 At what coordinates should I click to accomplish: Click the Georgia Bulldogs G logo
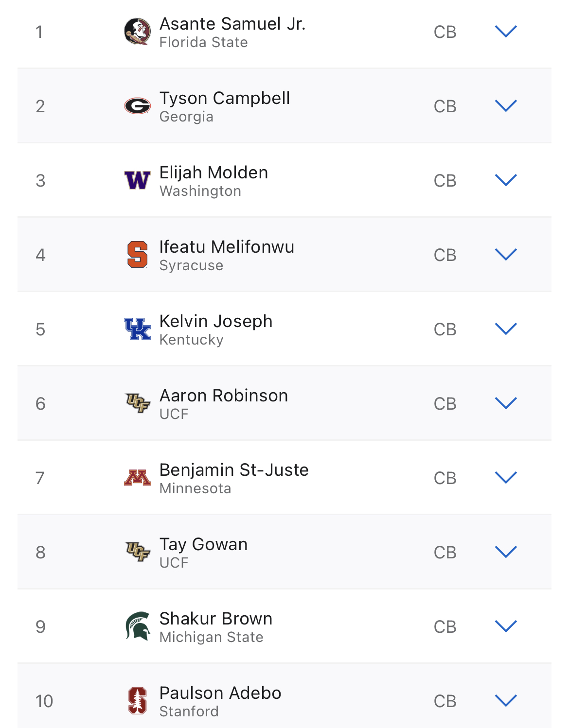point(137,105)
